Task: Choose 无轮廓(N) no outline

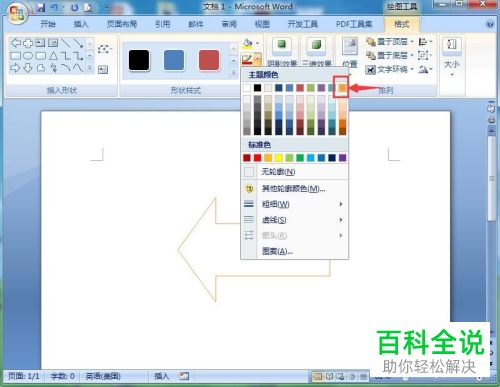Action: click(x=295, y=172)
